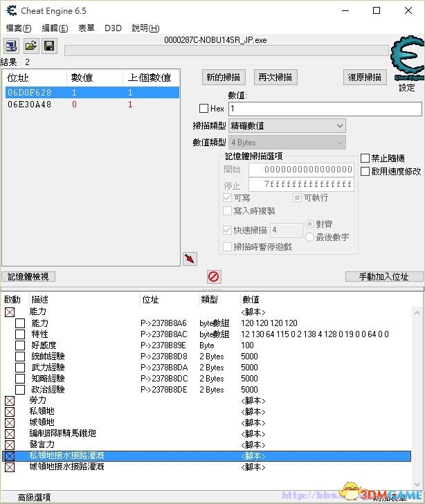Screen dimensions: 425x504
Task: Open the 數值類型 4 Bytes dropdown
Action: point(287,143)
